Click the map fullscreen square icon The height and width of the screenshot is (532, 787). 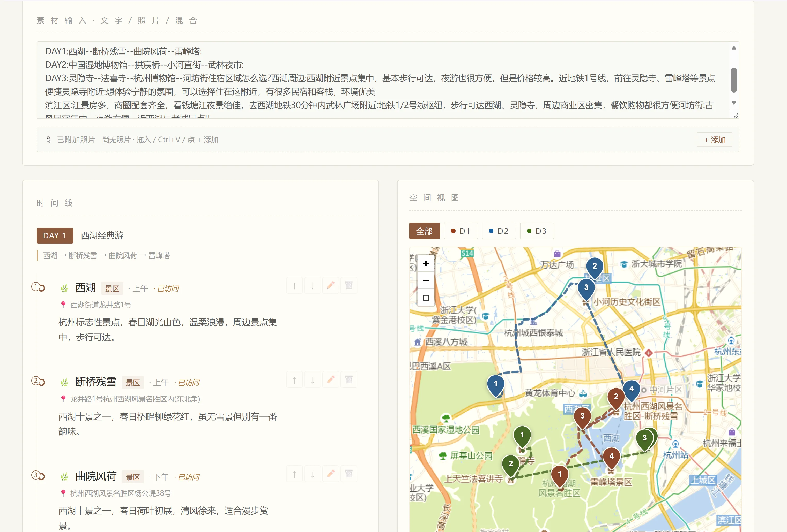[x=426, y=298]
